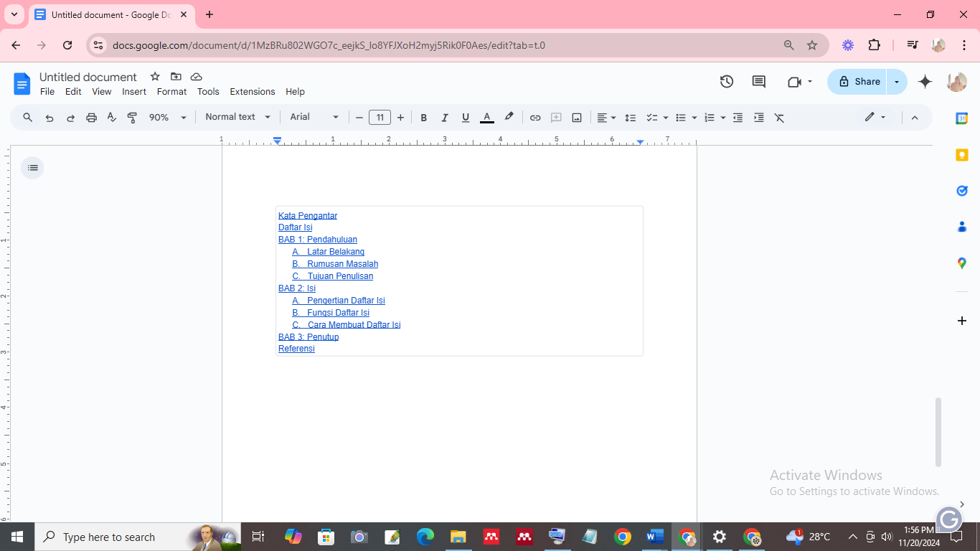The image size is (980, 551).
Task: Open Microsoft Word from the taskbar
Action: click(x=654, y=537)
